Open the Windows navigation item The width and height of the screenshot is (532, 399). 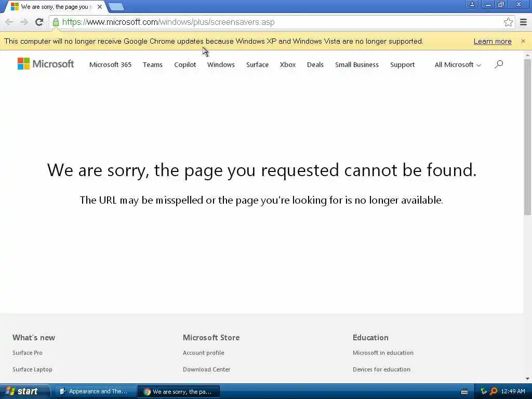click(x=221, y=64)
